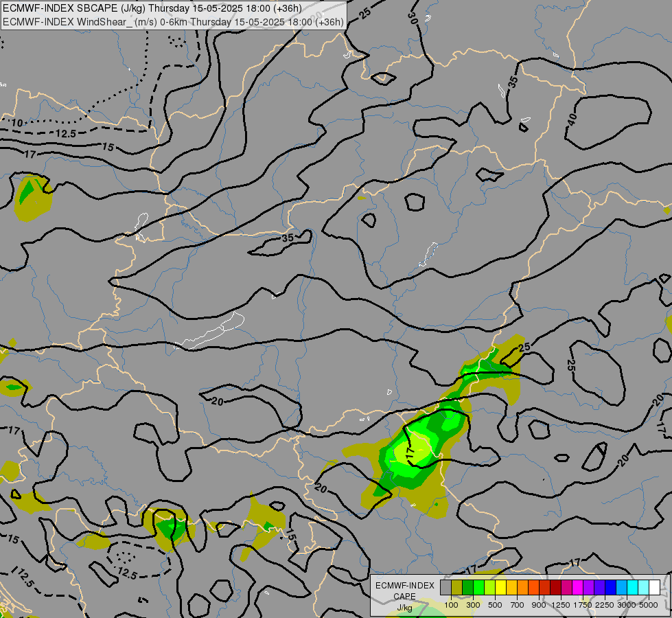Click the 900 tick label in the legend
The height and width of the screenshot is (618, 672).
coord(539,605)
